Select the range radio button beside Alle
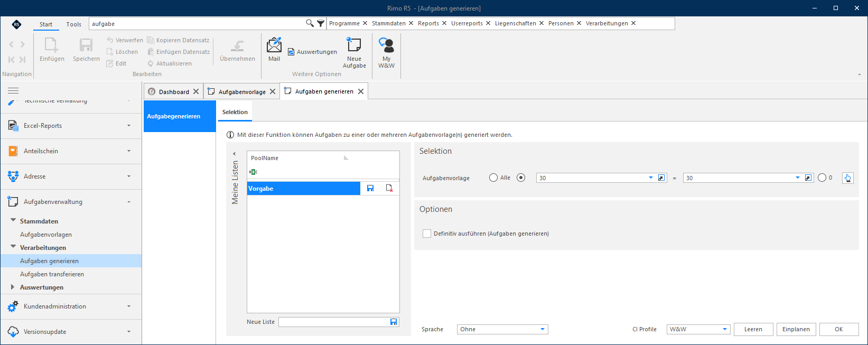The width and height of the screenshot is (868, 345). tap(521, 178)
